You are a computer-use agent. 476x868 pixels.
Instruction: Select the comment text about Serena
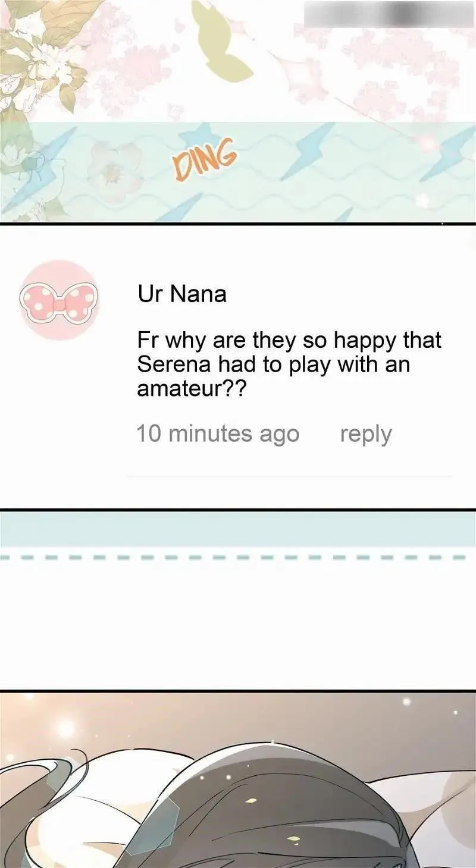click(289, 364)
